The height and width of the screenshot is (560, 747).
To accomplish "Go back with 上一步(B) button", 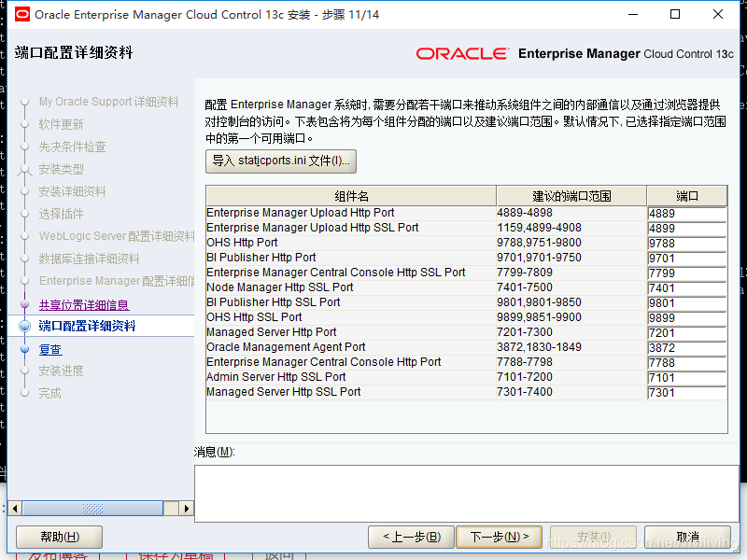I will click(x=412, y=538).
